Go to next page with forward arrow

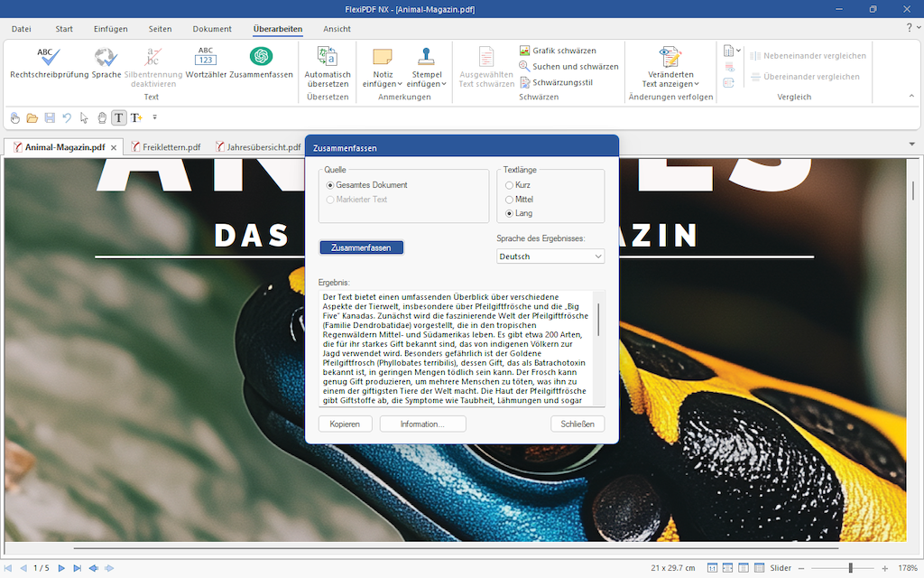point(60,567)
